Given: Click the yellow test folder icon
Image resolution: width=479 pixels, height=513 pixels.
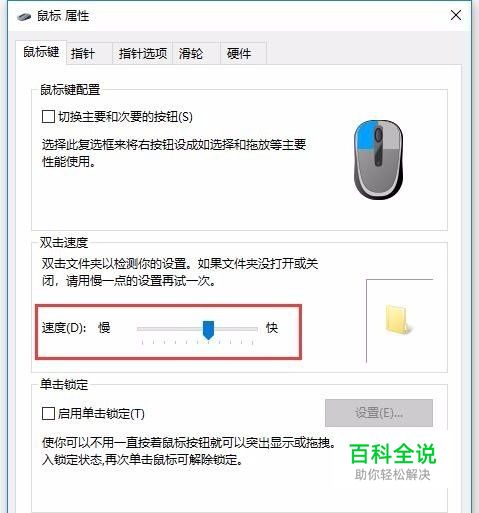Looking at the screenshot, I should 398,319.
